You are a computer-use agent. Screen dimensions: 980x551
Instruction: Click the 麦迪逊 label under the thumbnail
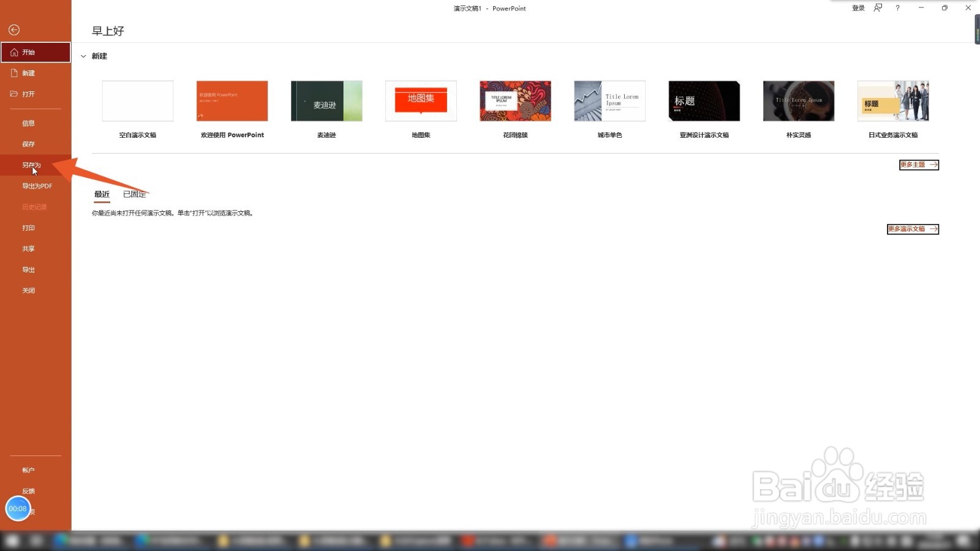point(326,135)
